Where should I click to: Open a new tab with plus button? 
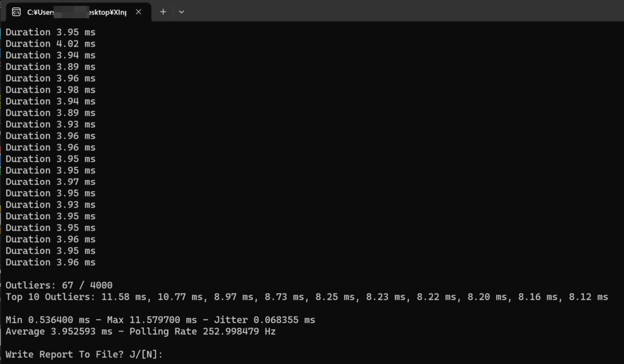click(163, 12)
